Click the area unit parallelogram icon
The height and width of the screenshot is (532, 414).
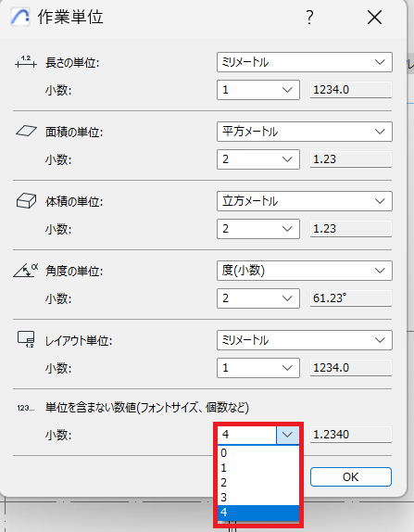[26, 131]
